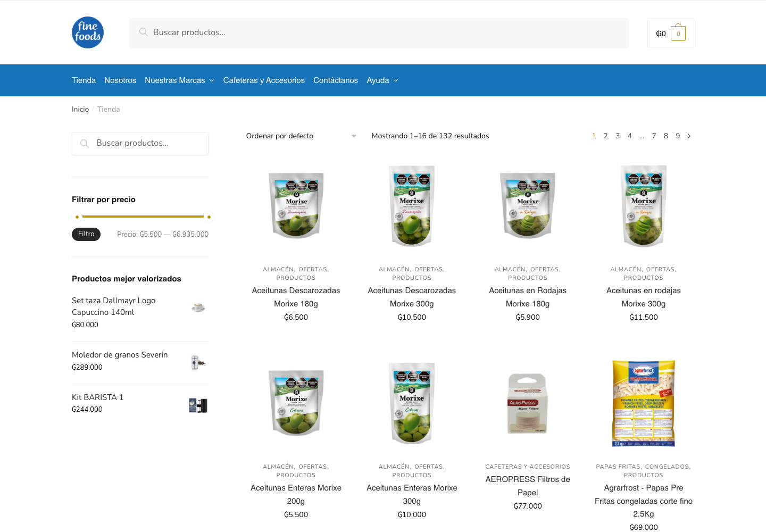Open Aceitunas Enteras Morixe 200g image

296,403
